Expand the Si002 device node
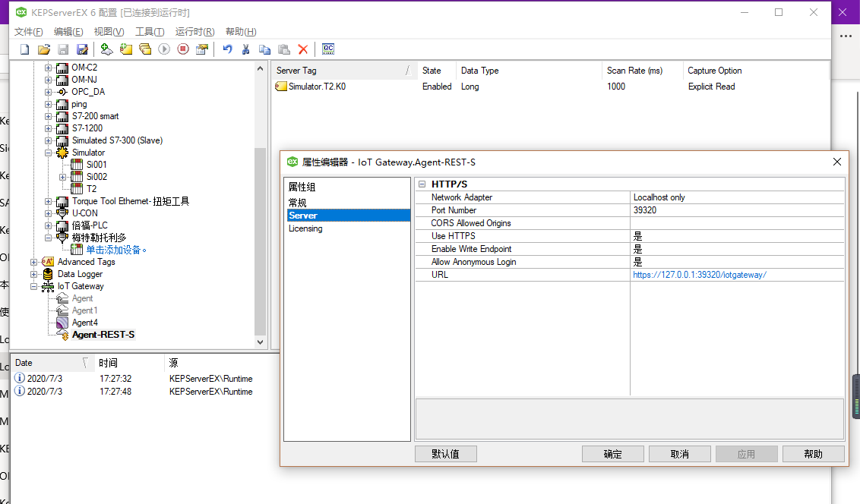The height and width of the screenshot is (504, 860). coord(62,177)
